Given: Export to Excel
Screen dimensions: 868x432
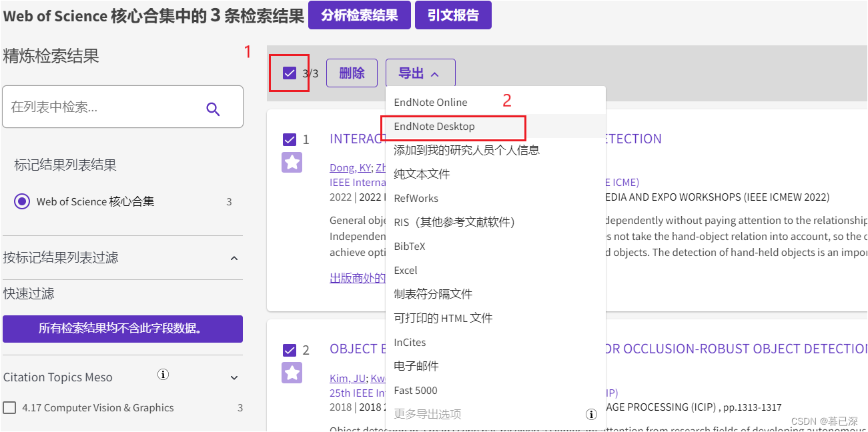Looking at the screenshot, I should (496, 270).
